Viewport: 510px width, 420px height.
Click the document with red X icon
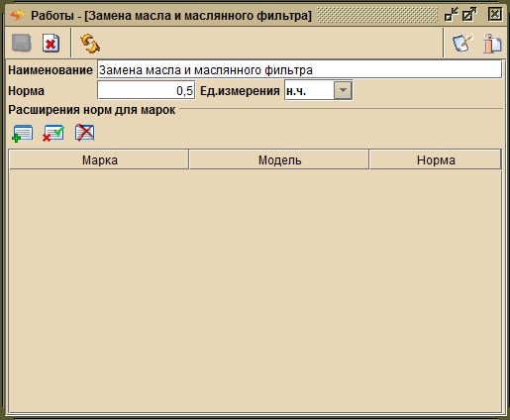(x=51, y=43)
